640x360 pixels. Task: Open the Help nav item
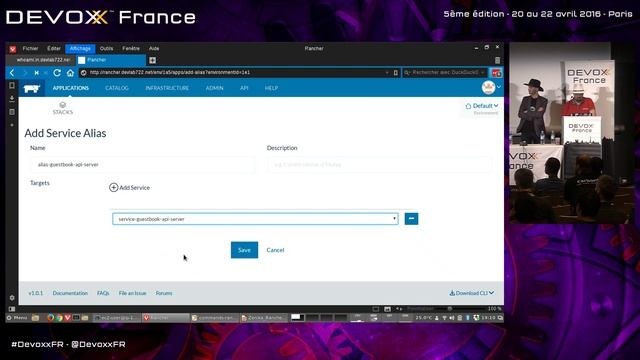click(271, 88)
